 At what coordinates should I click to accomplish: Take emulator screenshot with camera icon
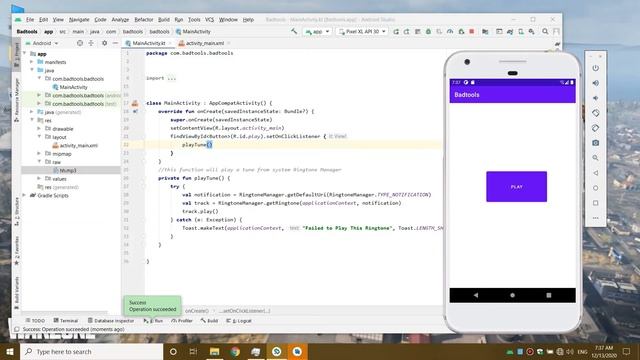tap(596, 143)
